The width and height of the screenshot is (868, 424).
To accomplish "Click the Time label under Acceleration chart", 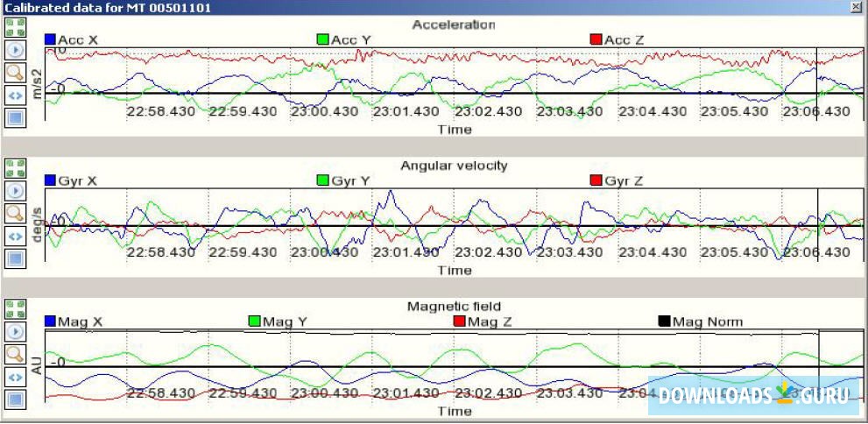I will (x=455, y=130).
